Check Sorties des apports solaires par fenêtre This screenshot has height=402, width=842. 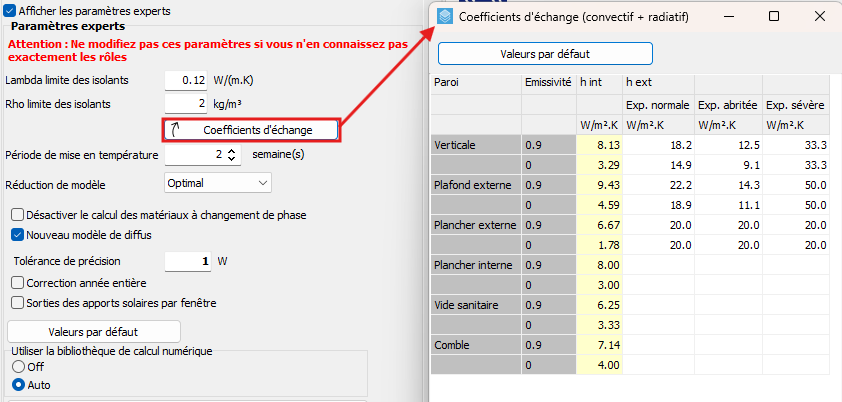click(x=18, y=302)
